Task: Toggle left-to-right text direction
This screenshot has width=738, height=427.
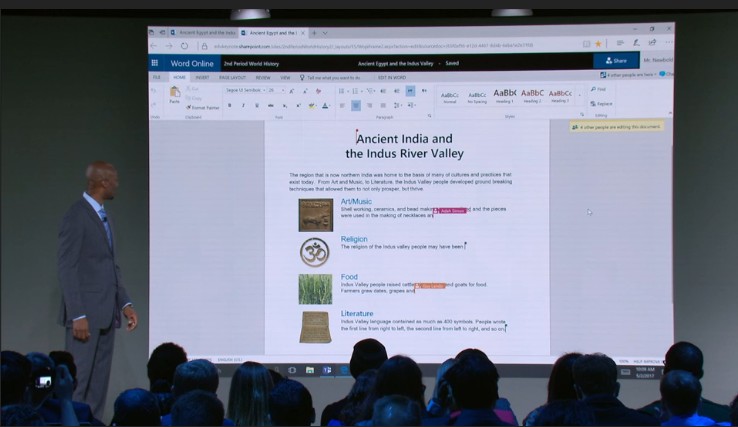Action: [410, 91]
